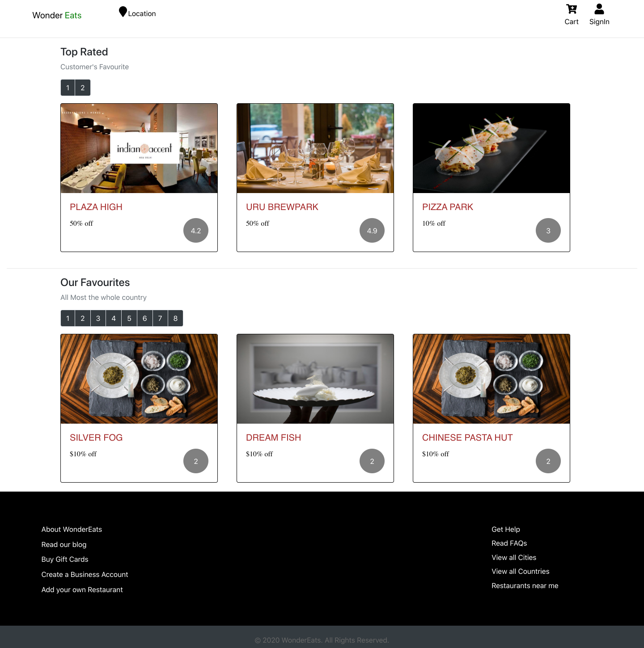The width and height of the screenshot is (644, 648).
Task: Open the PLAZA HIGH restaurant title
Action: 96,207
